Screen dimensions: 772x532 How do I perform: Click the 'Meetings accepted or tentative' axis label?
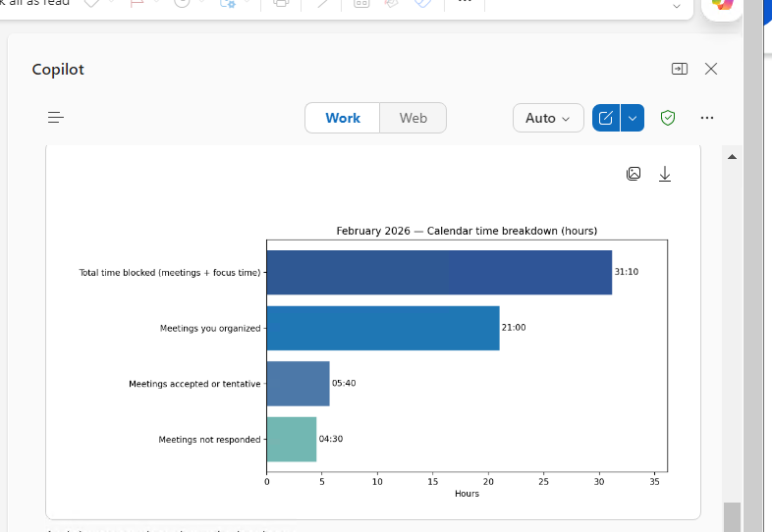click(x=194, y=384)
